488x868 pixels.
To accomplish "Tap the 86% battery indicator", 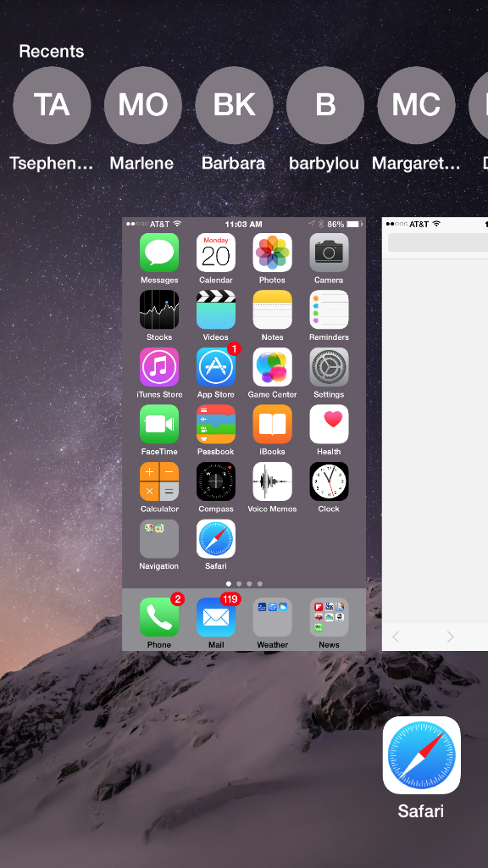I will click(x=344, y=224).
